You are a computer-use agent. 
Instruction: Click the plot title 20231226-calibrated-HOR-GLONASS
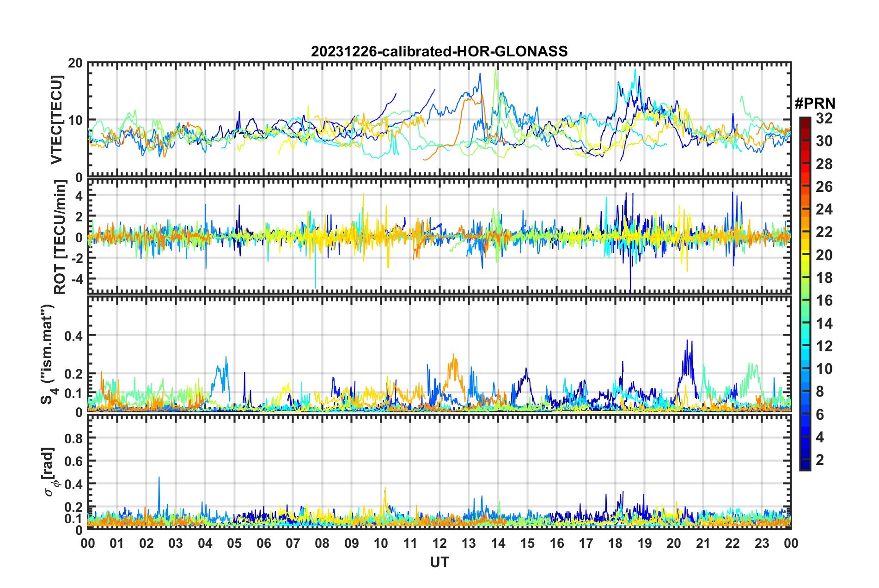[439, 51]
